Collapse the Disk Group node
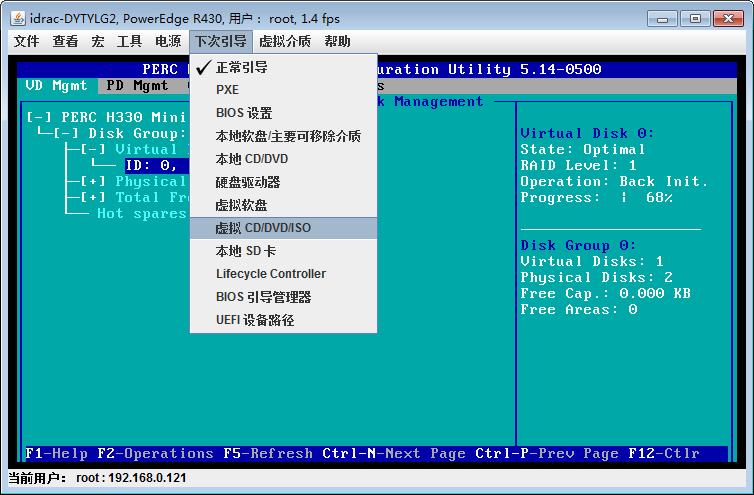Image resolution: width=754 pixels, height=495 pixels. tap(66, 133)
